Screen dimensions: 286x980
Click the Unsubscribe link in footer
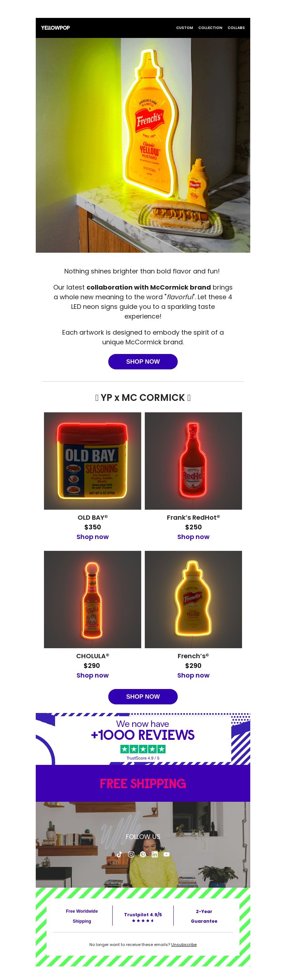[x=184, y=944]
